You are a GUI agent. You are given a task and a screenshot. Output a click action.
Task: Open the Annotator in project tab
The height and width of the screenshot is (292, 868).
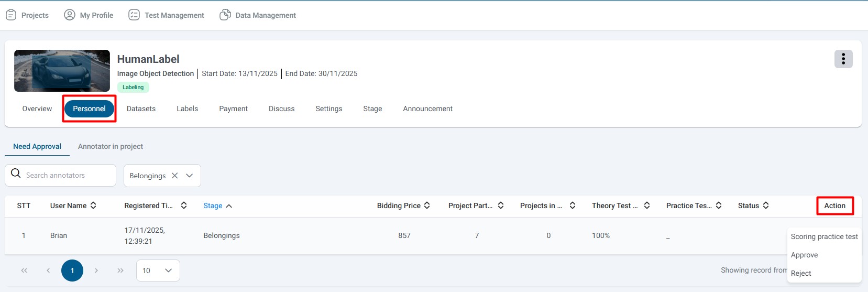coord(111,146)
